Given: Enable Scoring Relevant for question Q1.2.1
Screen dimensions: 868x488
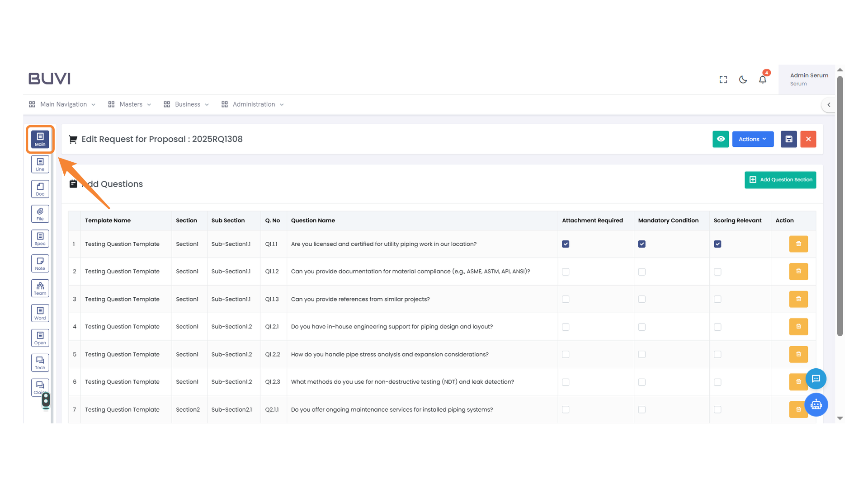Looking at the screenshot, I should pos(717,327).
